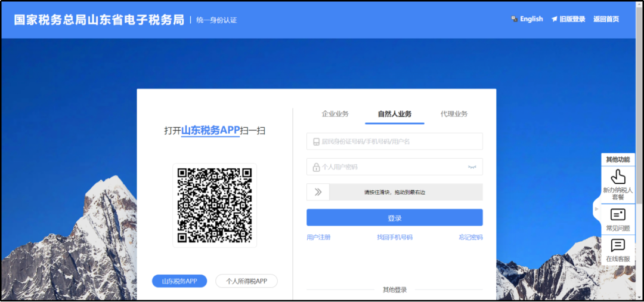The width and height of the screenshot is (644, 302).
Task: Open 新办纳税人套餐 hand pointer icon
Action: point(618,177)
